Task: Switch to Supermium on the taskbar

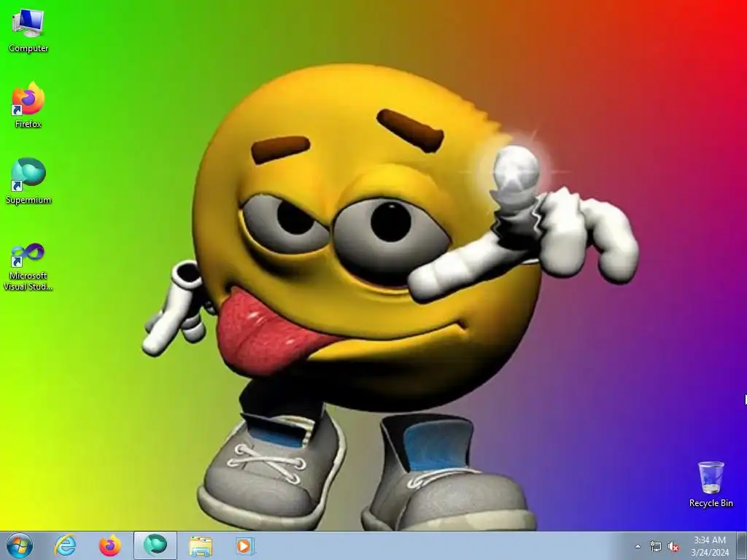Action: (x=155, y=545)
